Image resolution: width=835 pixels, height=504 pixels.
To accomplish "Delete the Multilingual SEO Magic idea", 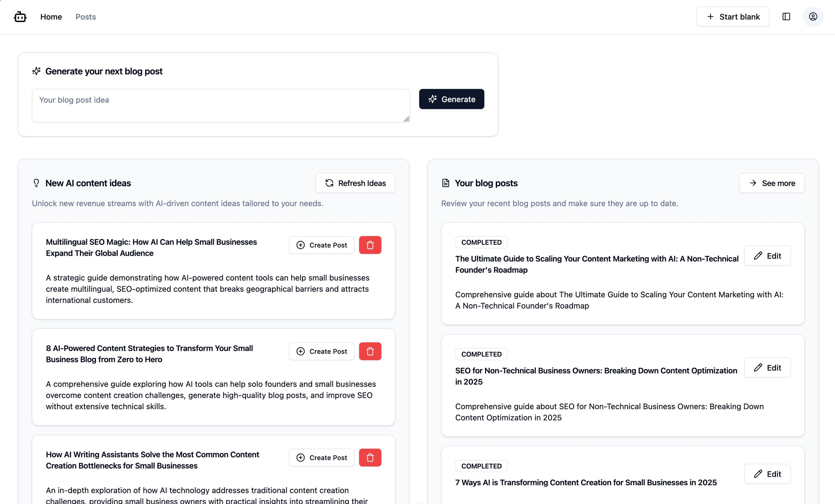I will 370,245.
